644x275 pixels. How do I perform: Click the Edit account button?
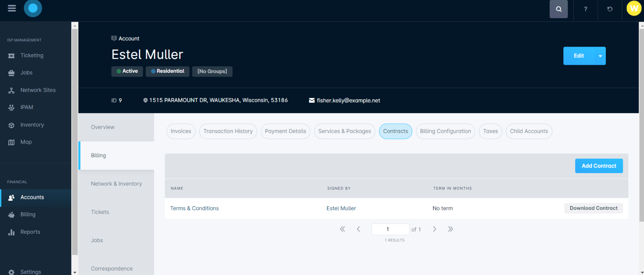[579, 56]
